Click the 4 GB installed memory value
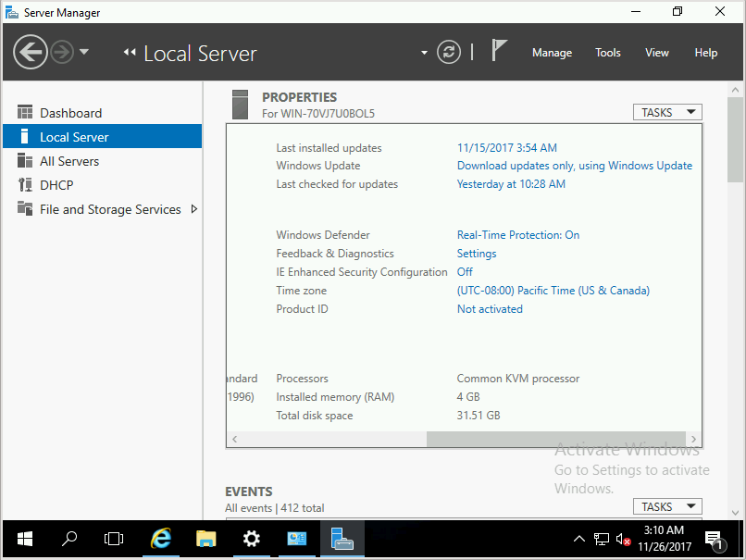 click(x=468, y=397)
